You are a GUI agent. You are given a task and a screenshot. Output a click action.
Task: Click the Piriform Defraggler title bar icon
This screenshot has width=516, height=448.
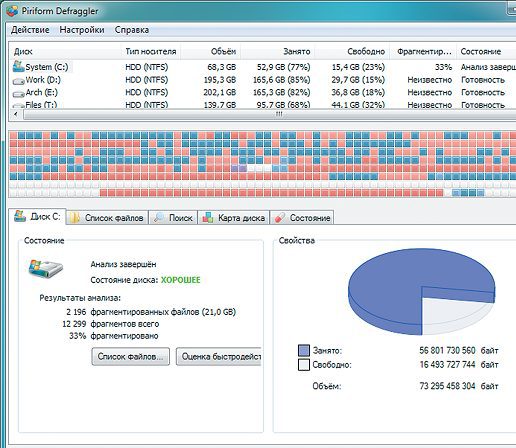12,11
